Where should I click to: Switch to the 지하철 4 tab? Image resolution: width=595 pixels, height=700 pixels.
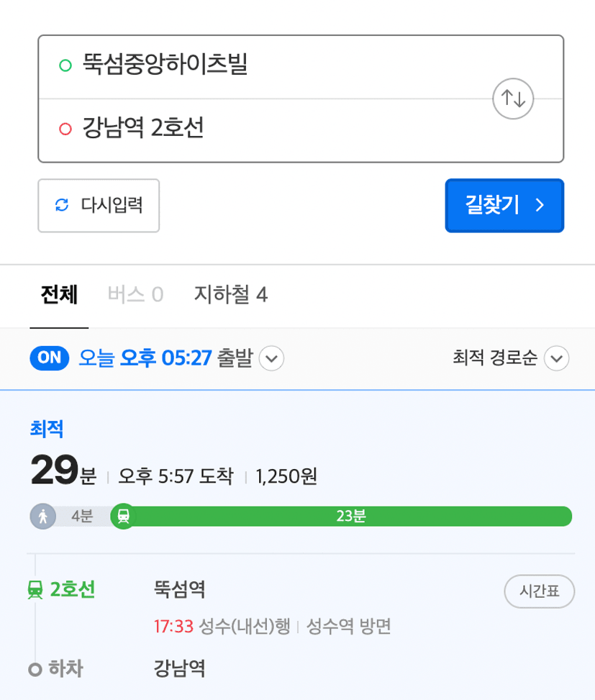[x=231, y=295]
